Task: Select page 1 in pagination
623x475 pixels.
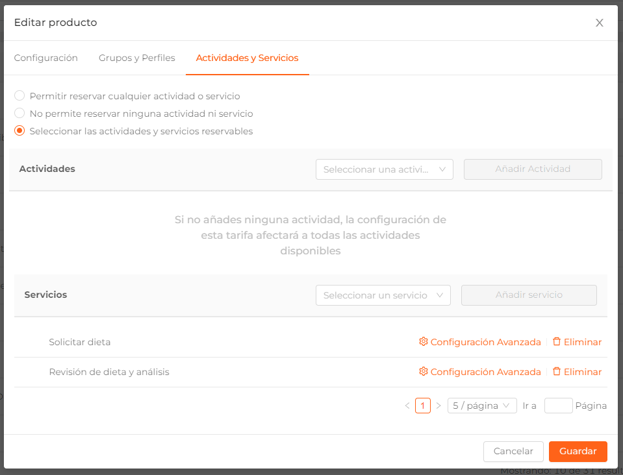Action: [x=423, y=405]
